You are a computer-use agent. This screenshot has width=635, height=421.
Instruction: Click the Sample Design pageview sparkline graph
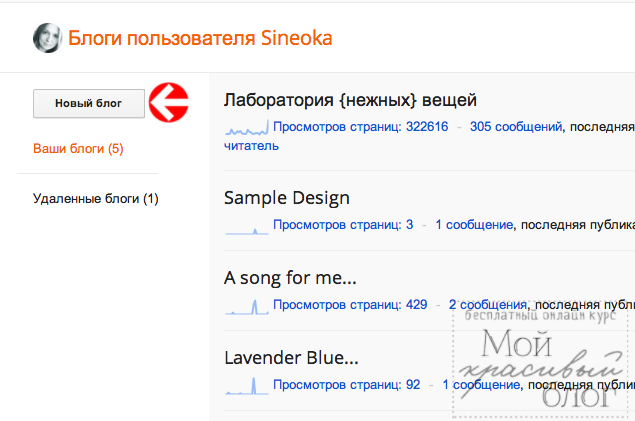click(246, 226)
